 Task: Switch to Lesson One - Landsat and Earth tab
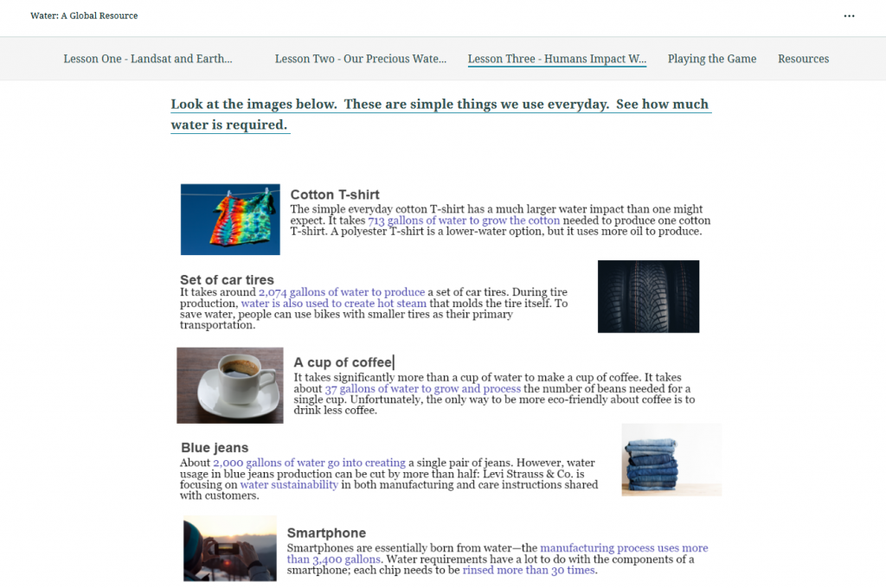(x=148, y=59)
